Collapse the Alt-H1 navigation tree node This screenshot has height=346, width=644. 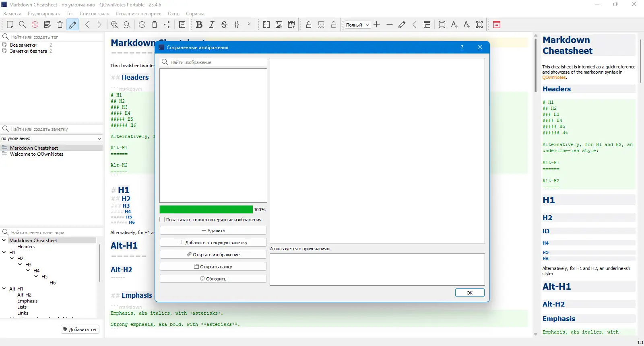4,288
